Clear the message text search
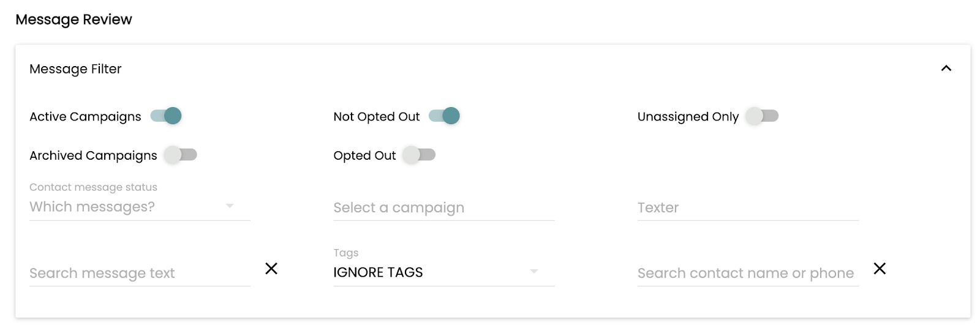The width and height of the screenshot is (980, 328). [x=271, y=269]
